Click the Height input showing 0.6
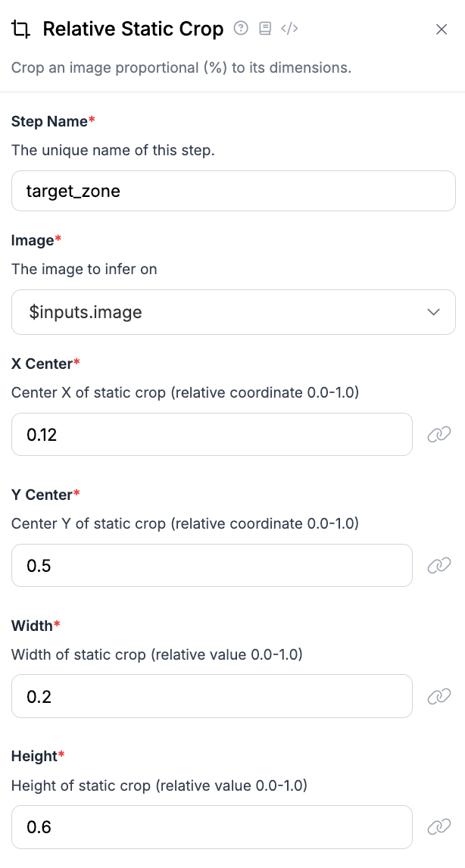465x868 pixels. pos(212,827)
